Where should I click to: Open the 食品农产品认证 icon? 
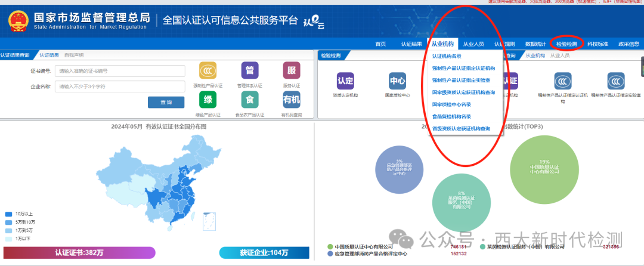250,100
